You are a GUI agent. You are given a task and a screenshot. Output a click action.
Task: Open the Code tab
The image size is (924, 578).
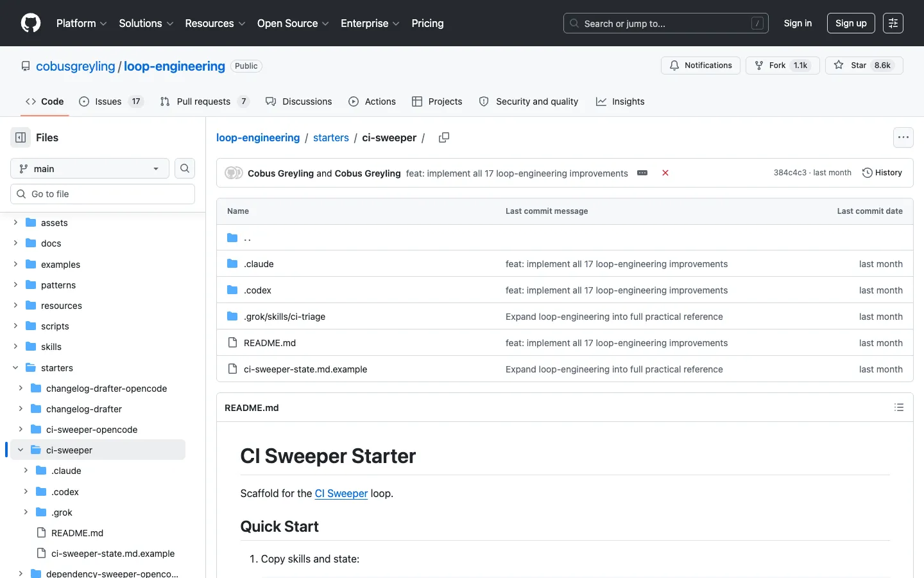(45, 101)
